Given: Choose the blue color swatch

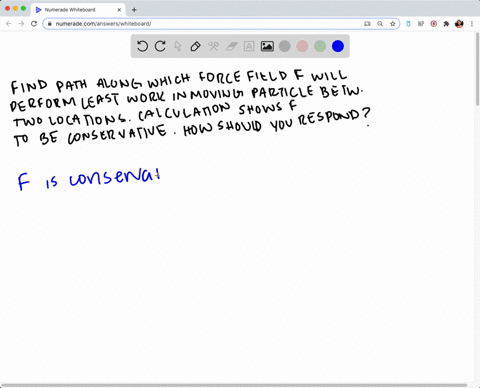Looking at the screenshot, I should click(338, 46).
